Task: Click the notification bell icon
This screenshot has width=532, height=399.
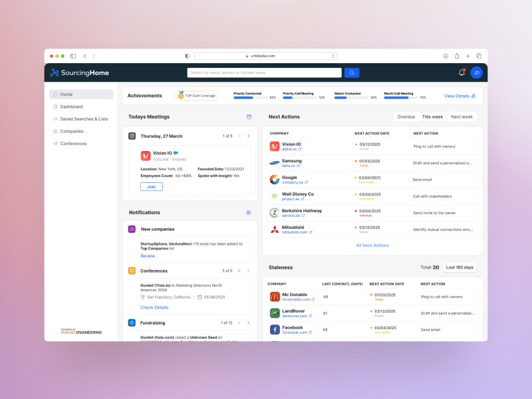Action: [x=462, y=72]
